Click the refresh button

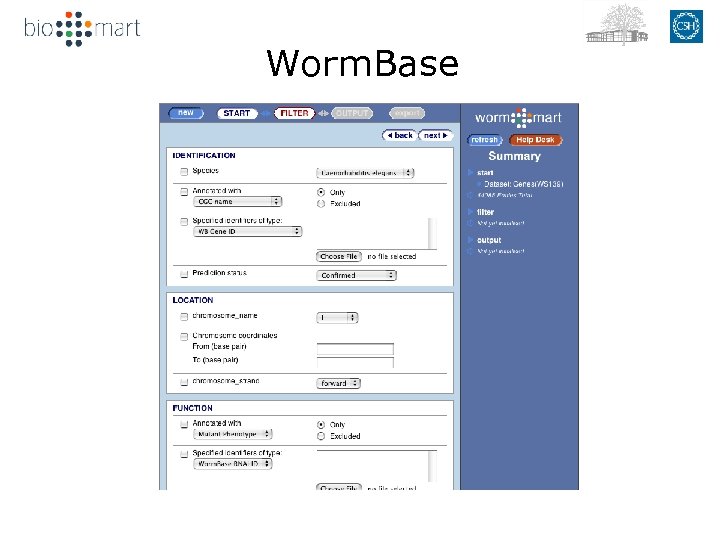tap(485, 140)
